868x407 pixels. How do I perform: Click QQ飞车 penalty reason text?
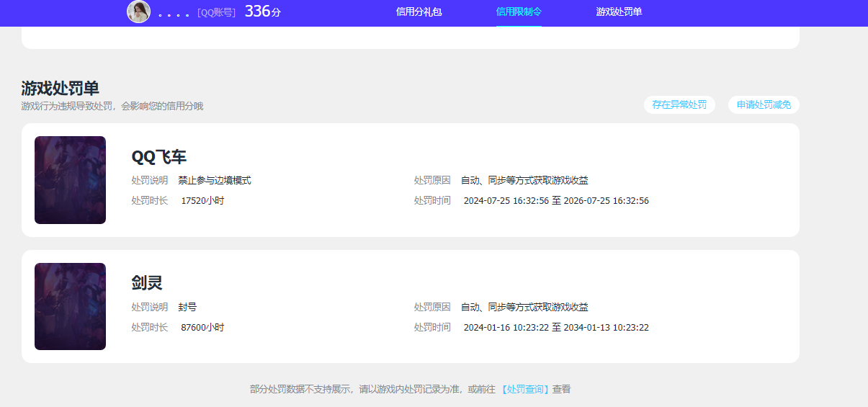pyautogui.click(x=524, y=181)
